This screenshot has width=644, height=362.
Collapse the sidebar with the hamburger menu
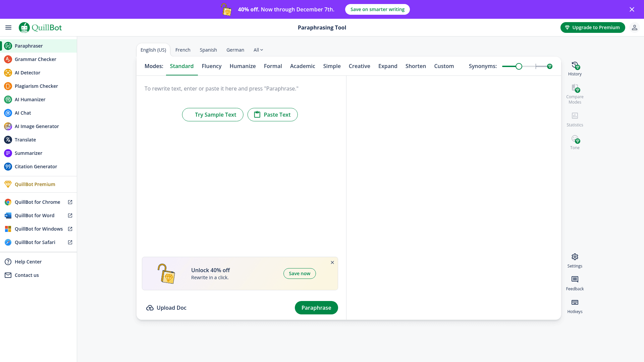8,27
